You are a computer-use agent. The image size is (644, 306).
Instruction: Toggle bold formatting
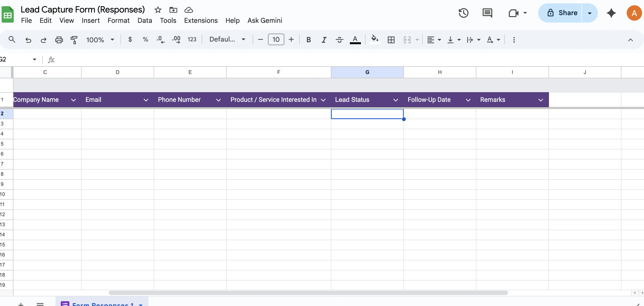(309, 39)
